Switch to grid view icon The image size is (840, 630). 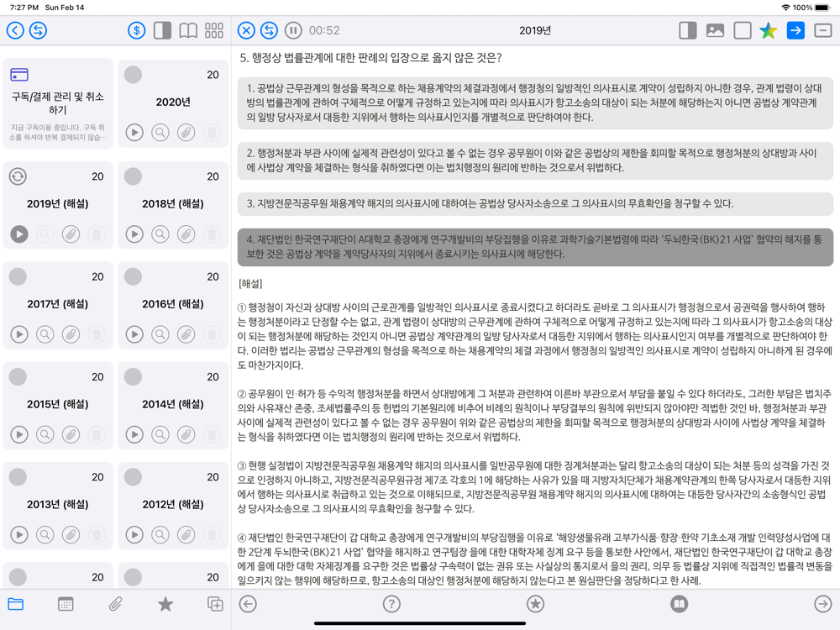(x=213, y=30)
